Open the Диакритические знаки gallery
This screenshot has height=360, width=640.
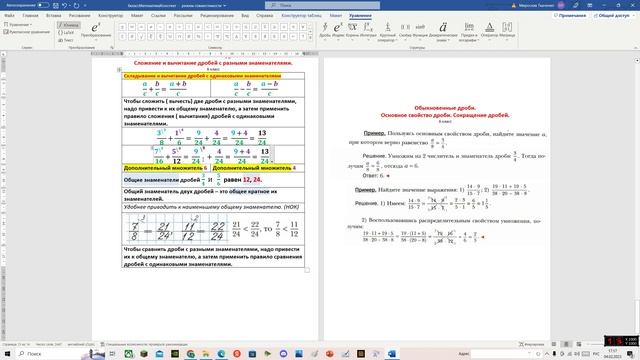(x=443, y=32)
